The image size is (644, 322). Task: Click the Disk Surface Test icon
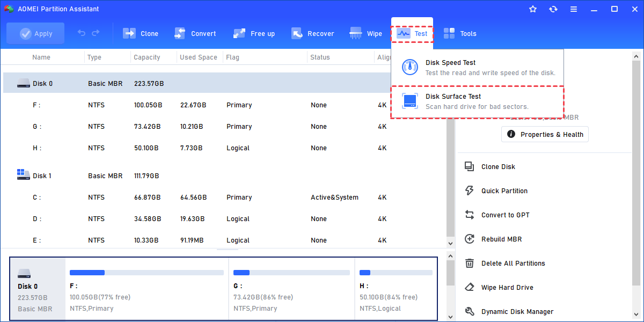[410, 101]
